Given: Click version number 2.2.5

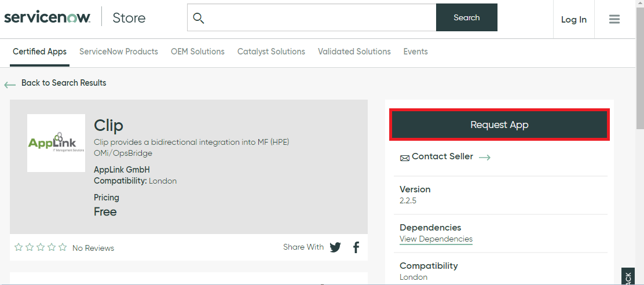Looking at the screenshot, I should 408,201.
